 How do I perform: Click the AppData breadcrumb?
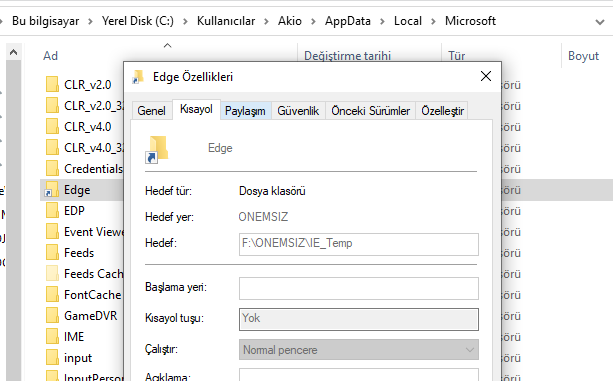point(348,21)
